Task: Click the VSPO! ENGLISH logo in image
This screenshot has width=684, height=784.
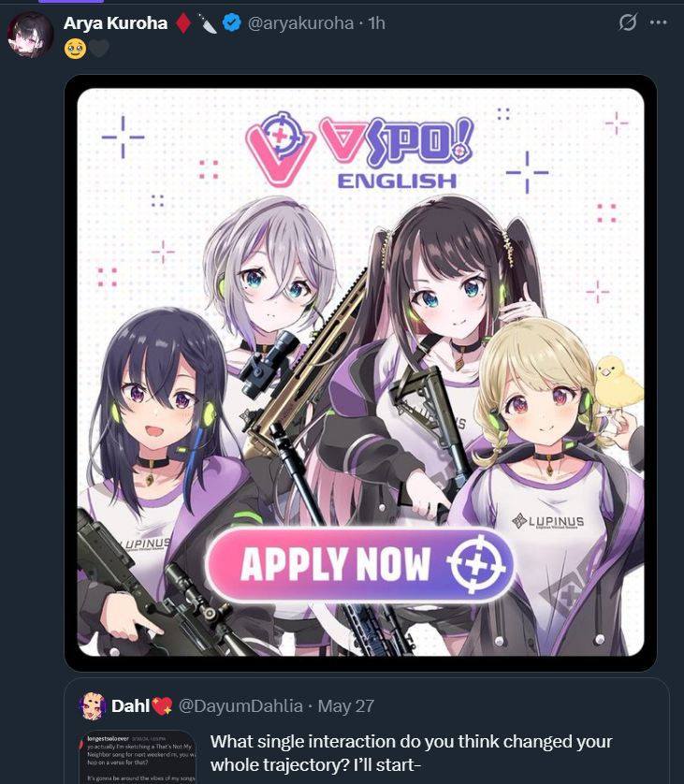Action: 359,151
